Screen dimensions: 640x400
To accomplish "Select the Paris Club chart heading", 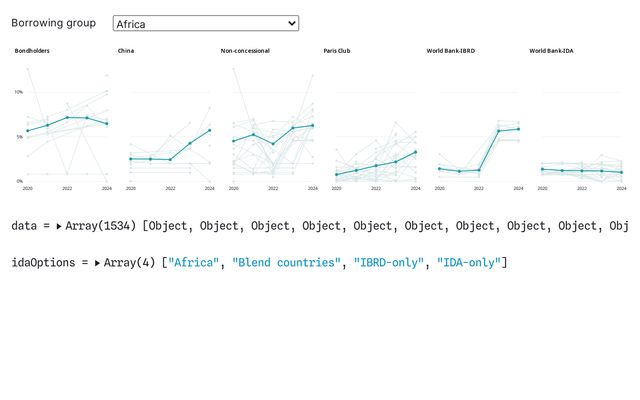I will pos(338,51).
